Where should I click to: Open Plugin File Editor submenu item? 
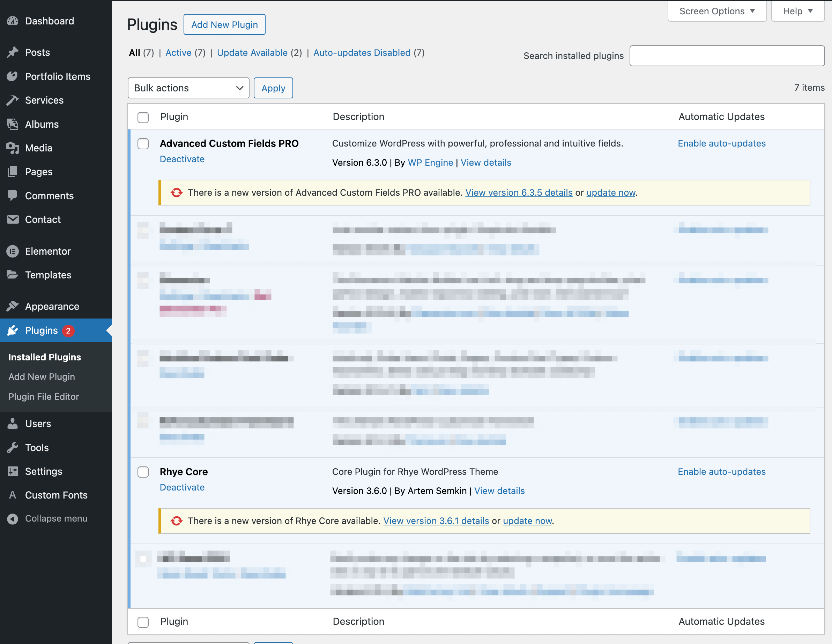click(x=44, y=396)
